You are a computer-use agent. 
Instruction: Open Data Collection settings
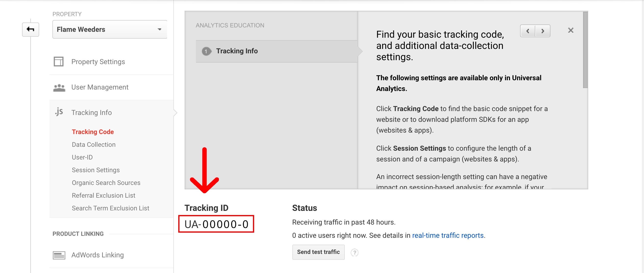pos(94,145)
